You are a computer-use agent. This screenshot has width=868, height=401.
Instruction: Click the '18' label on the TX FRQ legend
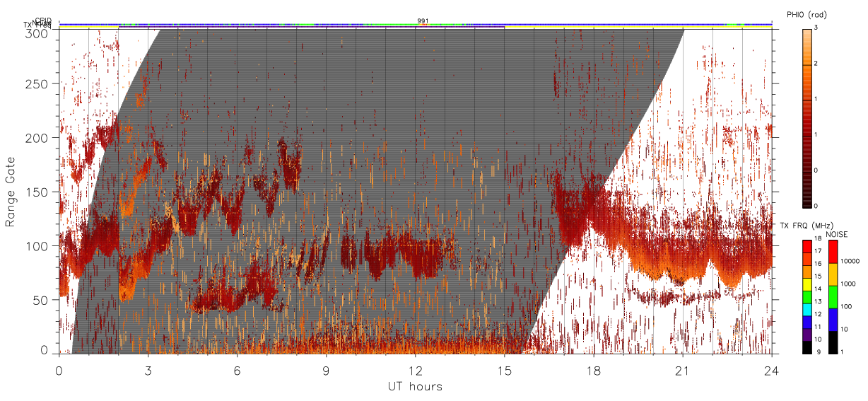click(x=818, y=238)
